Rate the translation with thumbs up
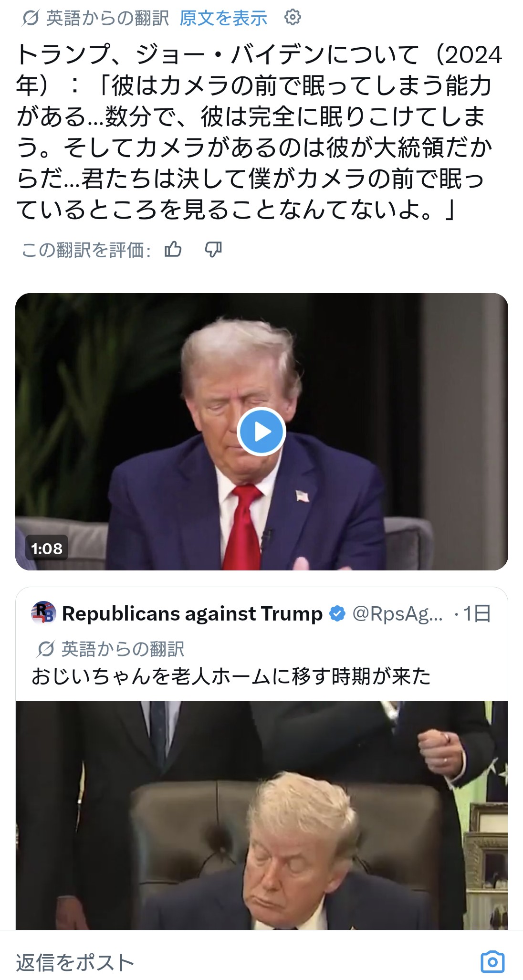This screenshot has width=523, height=980. (x=173, y=249)
